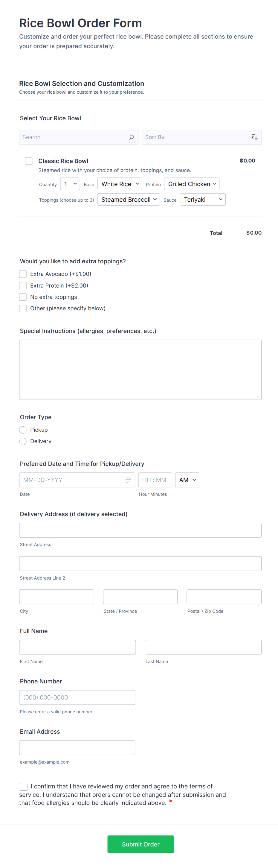278x868 pixels.
Task: Check Extra Protein topping option
Action: click(x=23, y=285)
